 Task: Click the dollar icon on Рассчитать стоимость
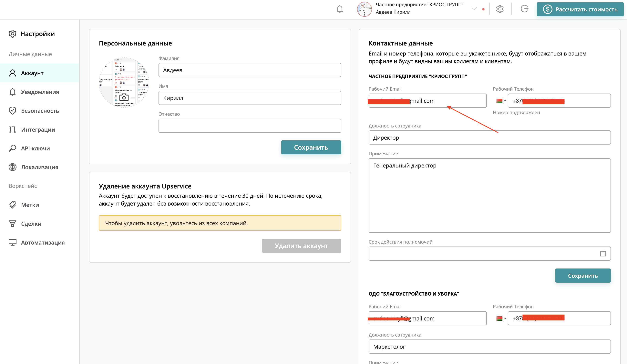click(547, 9)
